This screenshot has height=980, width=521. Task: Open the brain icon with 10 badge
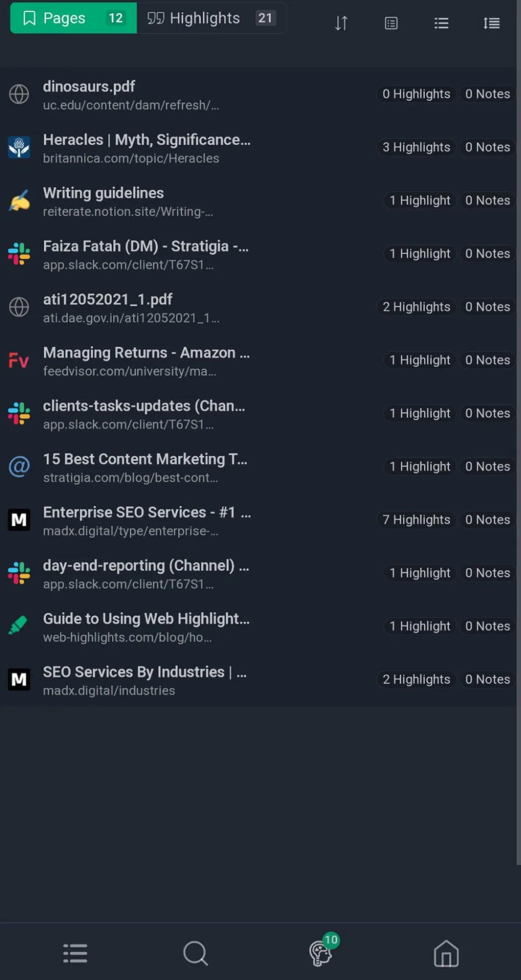point(322,951)
